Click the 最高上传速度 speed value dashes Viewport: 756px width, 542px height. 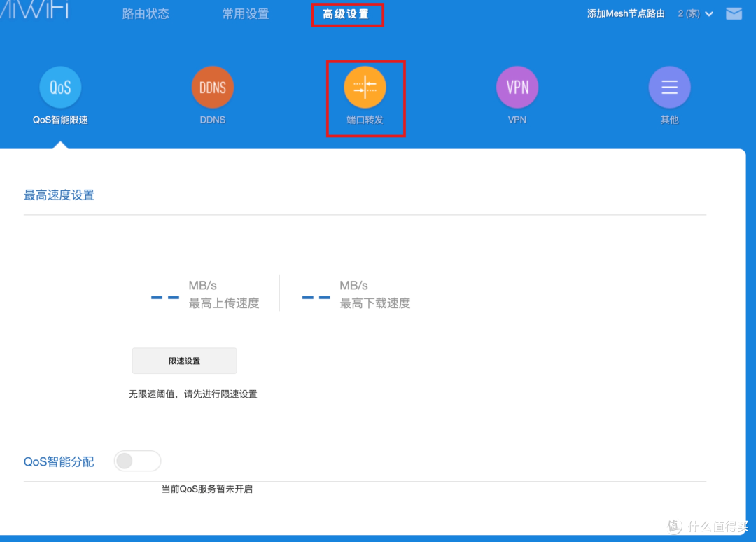164,297
